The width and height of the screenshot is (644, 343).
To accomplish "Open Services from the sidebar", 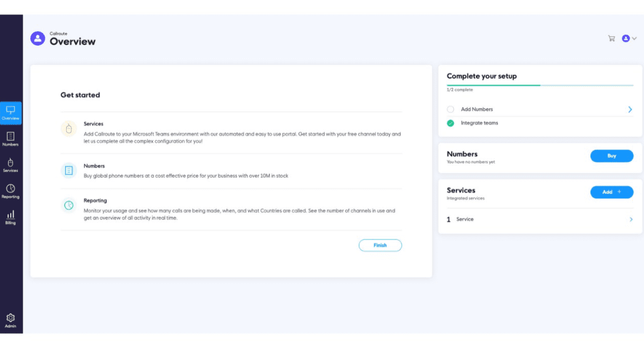I will click(x=11, y=165).
